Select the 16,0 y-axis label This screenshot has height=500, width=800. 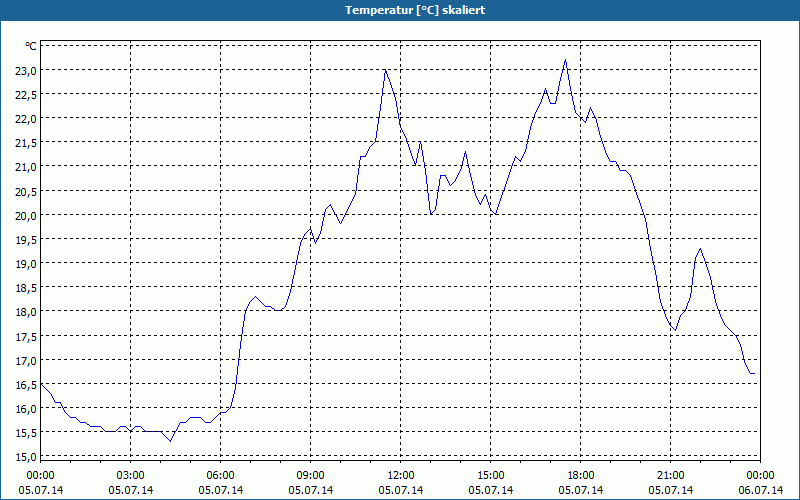(x=27, y=409)
